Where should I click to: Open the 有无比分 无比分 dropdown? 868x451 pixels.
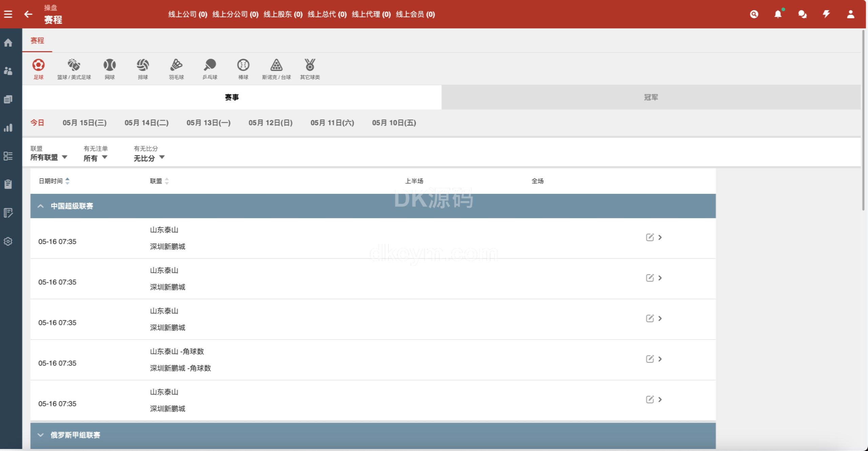pos(149,158)
